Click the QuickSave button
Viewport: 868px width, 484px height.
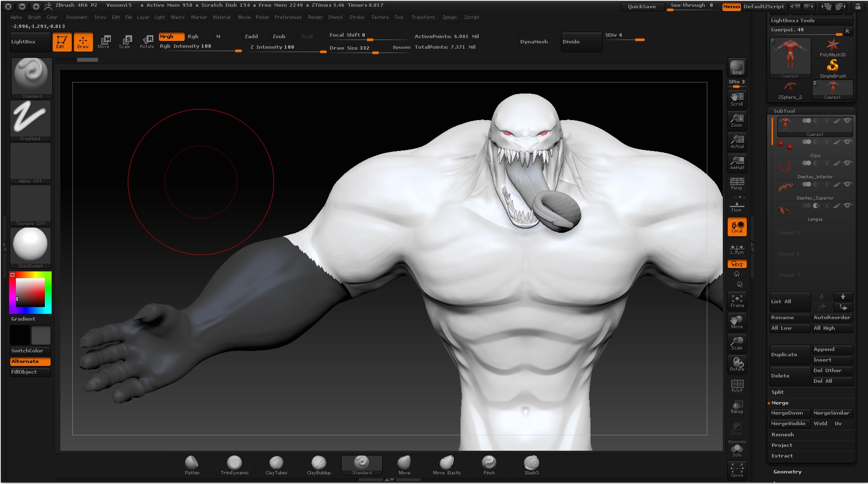[x=641, y=7]
